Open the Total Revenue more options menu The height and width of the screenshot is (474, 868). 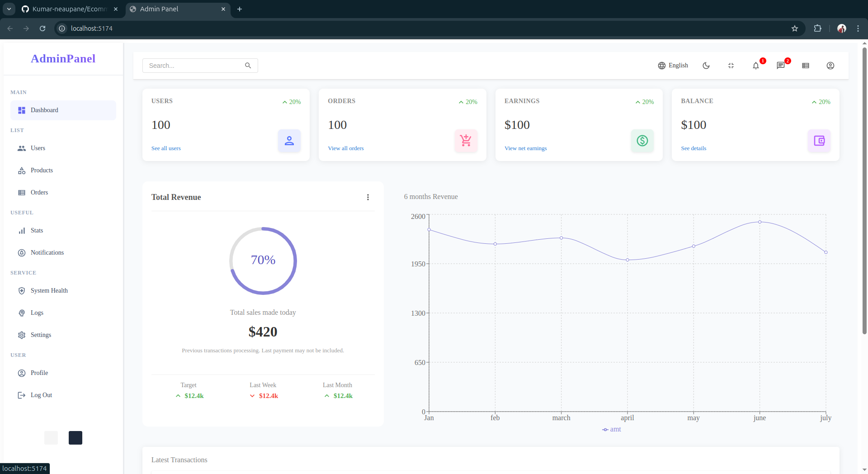(368, 197)
